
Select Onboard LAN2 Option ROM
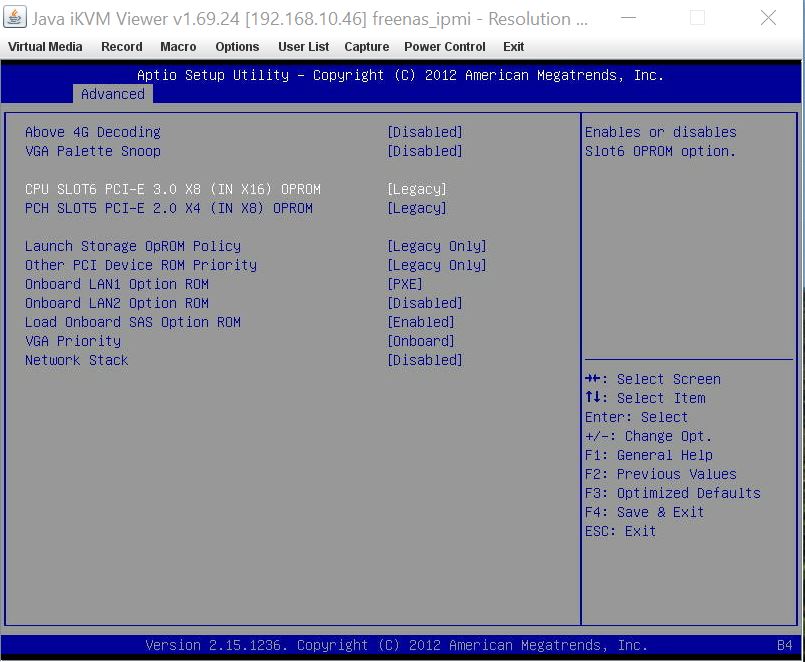click(117, 303)
